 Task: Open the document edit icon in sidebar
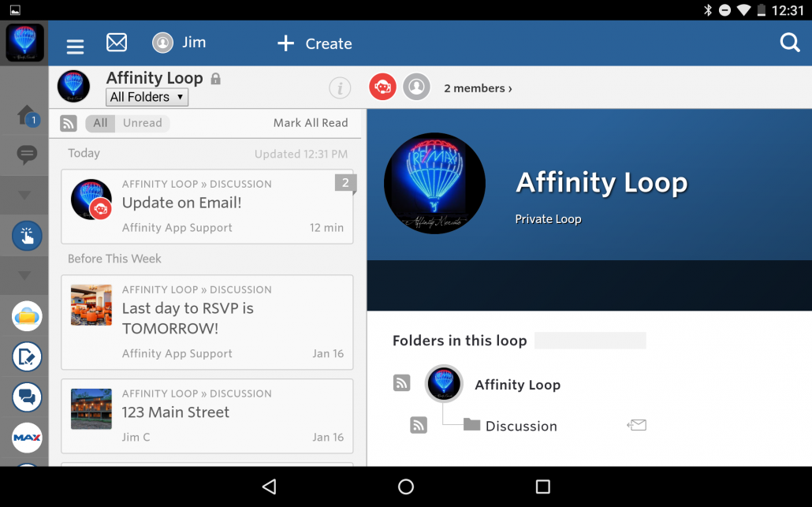(x=27, y=356)
